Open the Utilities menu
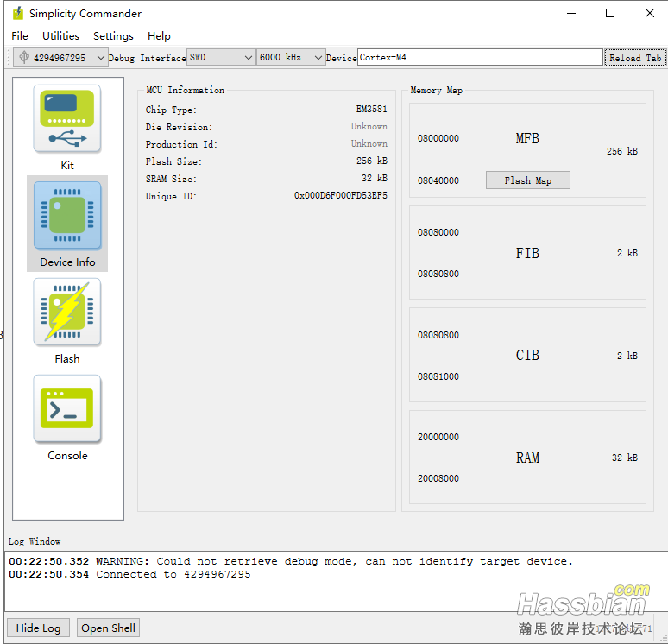The image size is (668, 644). tap(60, 36)
